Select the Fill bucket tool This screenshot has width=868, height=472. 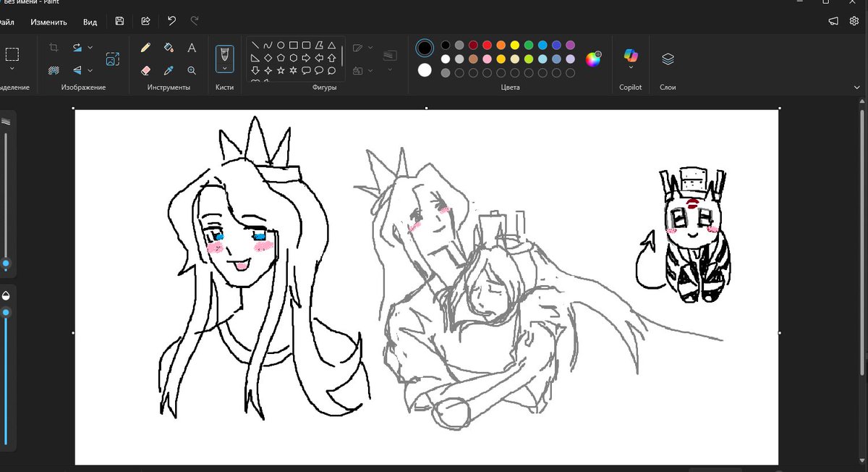(169, 48)
